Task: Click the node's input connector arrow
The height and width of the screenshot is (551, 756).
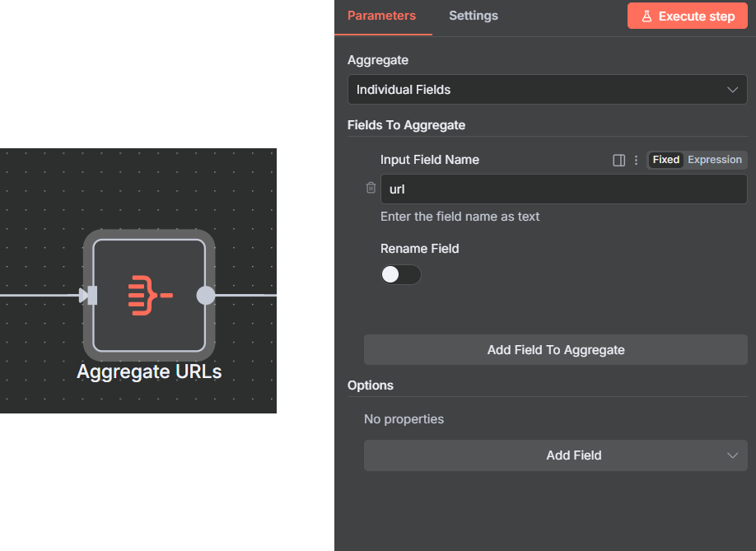Action: (88, 295)
